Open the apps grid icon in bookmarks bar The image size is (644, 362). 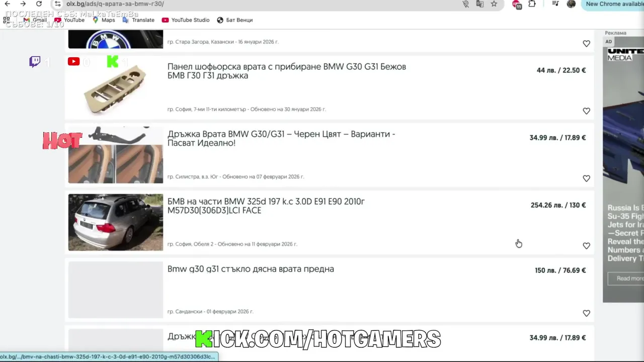(x=7, y=20)
